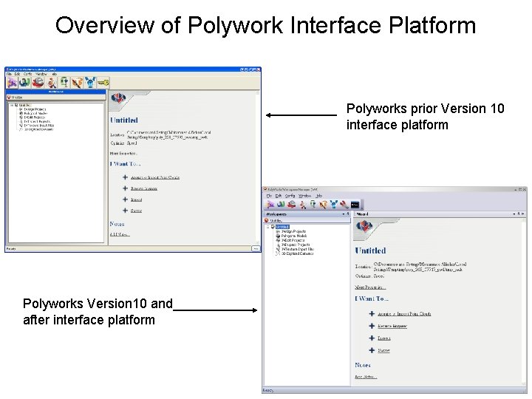Image resolution: width=532 pixels, height=399 pixels.
Task: Open File menu in pre-Version 10 window
Action: [x=9, y=74]
